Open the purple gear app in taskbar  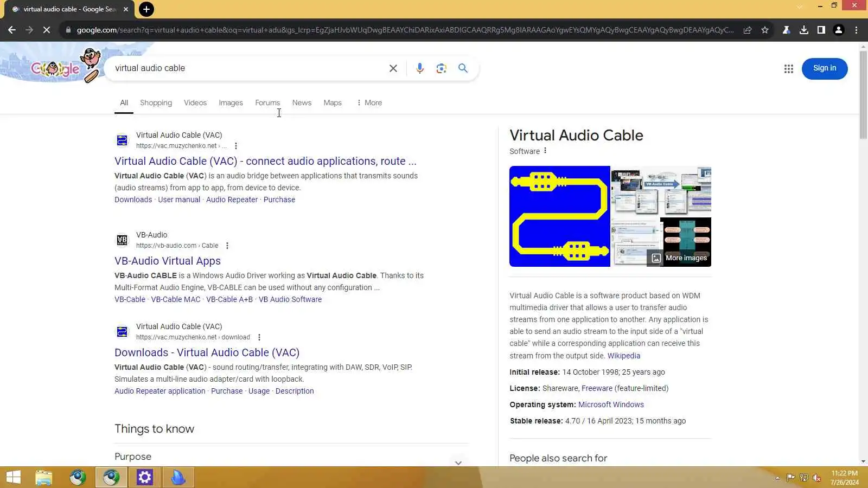(145, 477)
